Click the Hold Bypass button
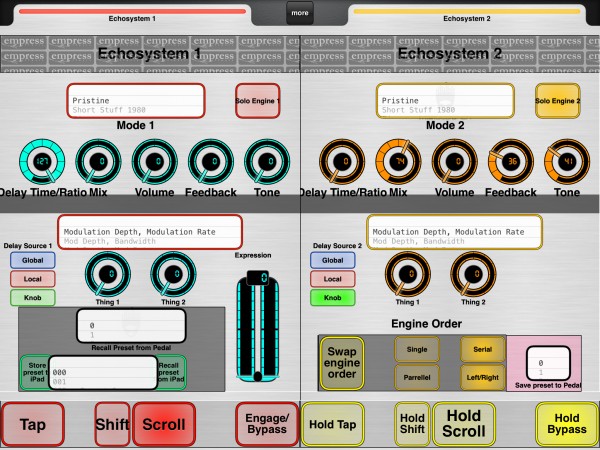 (x=567, y=424)
